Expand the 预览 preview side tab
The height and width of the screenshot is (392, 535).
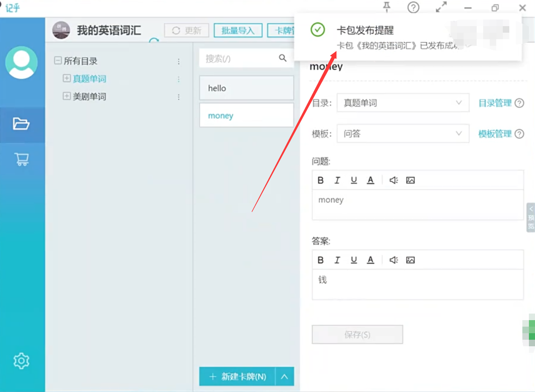(x=531, y=217)
